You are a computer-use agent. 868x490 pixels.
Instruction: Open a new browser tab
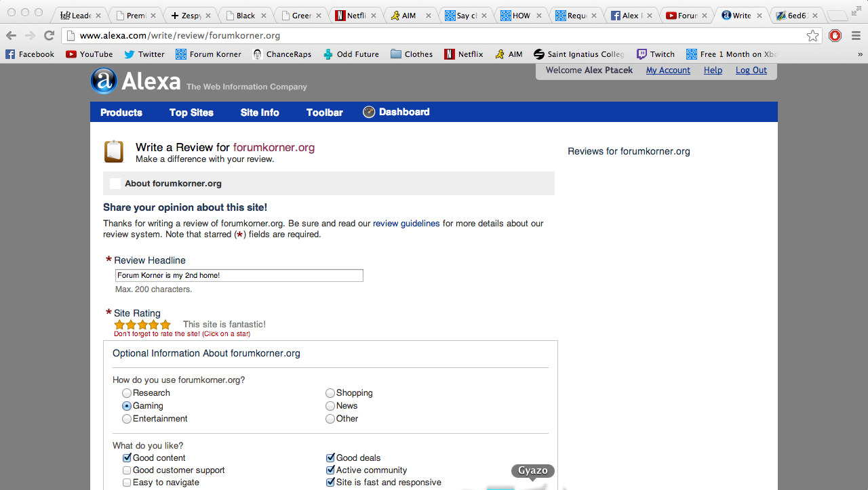pos(837,15)
